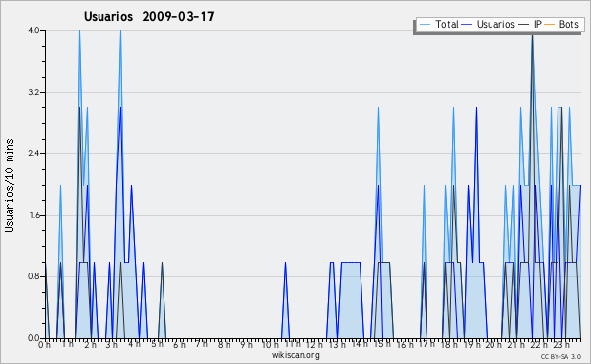Click the y-axis value 1.6

[33, 215]
